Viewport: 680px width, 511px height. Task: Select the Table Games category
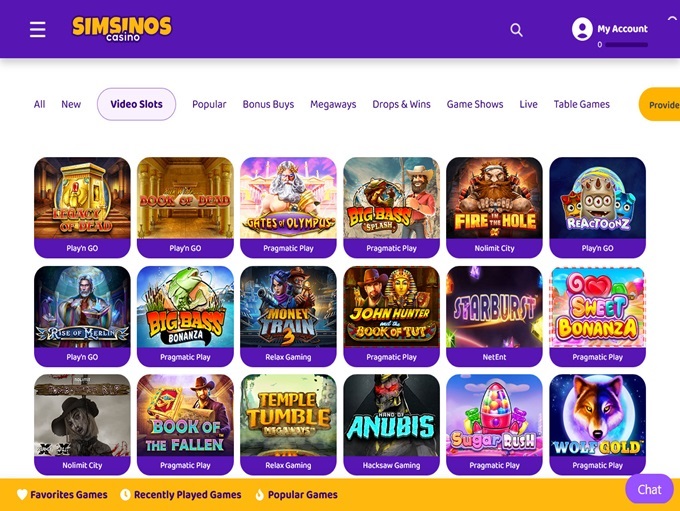(x=582, y=104)
